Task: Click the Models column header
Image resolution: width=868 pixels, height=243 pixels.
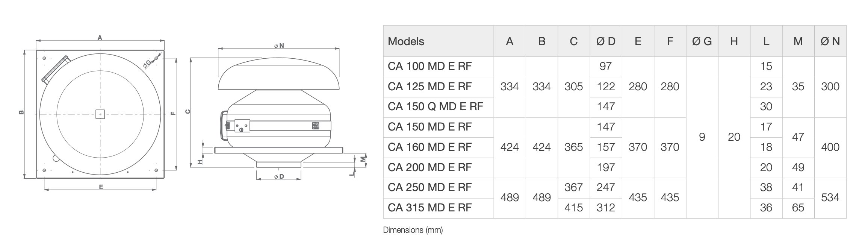Action: 406,41
